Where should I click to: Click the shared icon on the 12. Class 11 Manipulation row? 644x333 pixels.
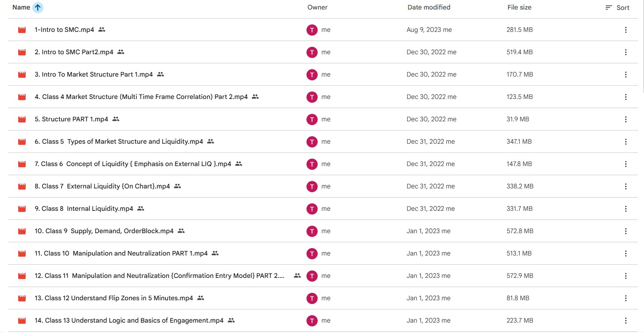[297, 276]
